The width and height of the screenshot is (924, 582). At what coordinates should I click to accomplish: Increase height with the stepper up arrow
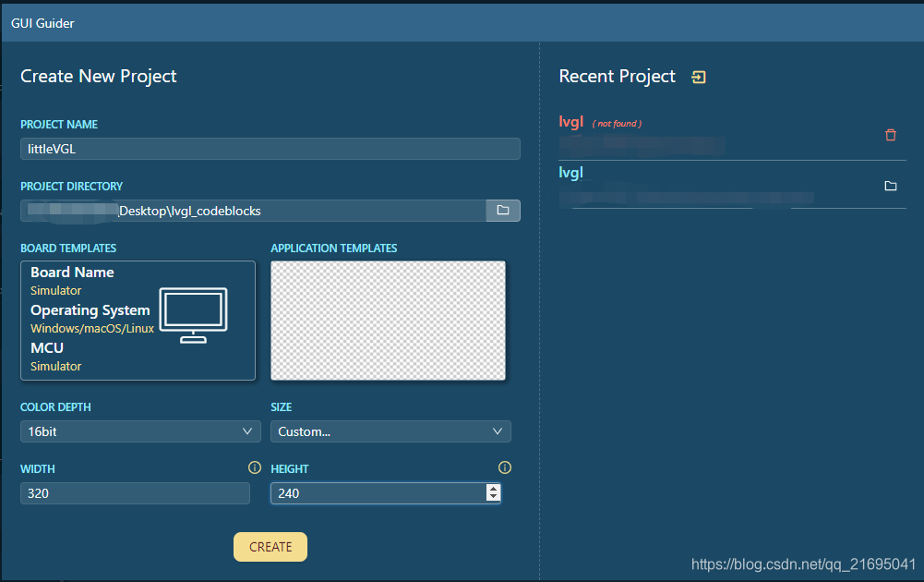(493, 489)
